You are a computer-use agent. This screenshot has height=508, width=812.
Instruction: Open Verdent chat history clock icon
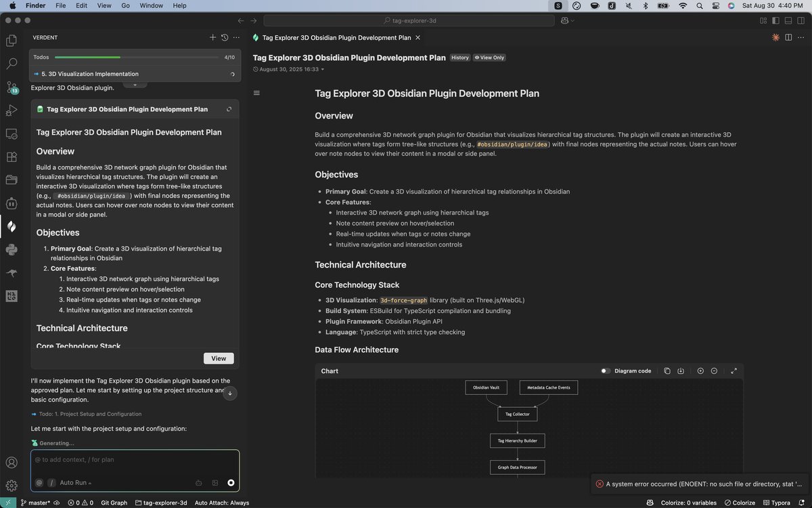pos(225,38)
